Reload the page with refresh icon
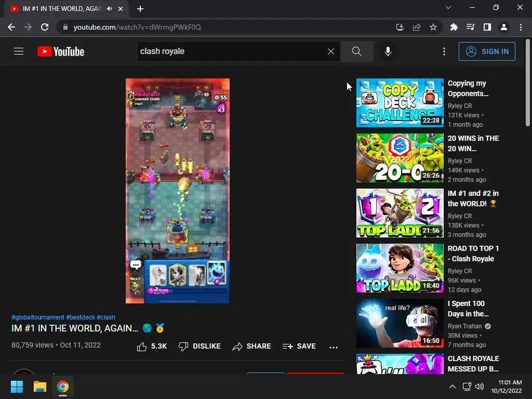532x399 pixels. coord(45,27)
